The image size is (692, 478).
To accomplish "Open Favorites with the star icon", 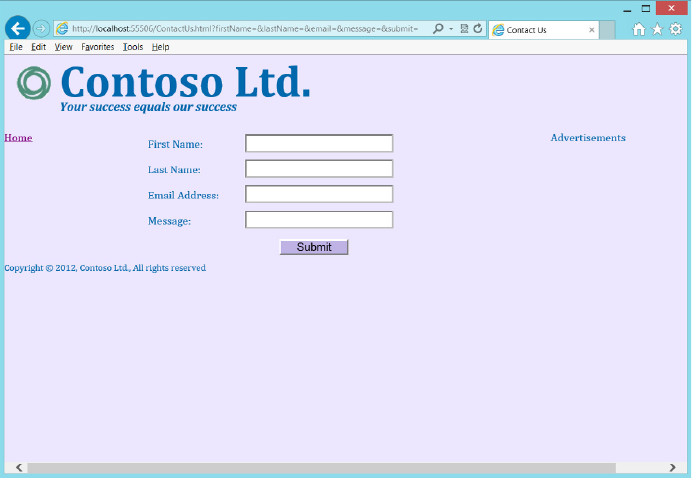I will coord(657,30).
